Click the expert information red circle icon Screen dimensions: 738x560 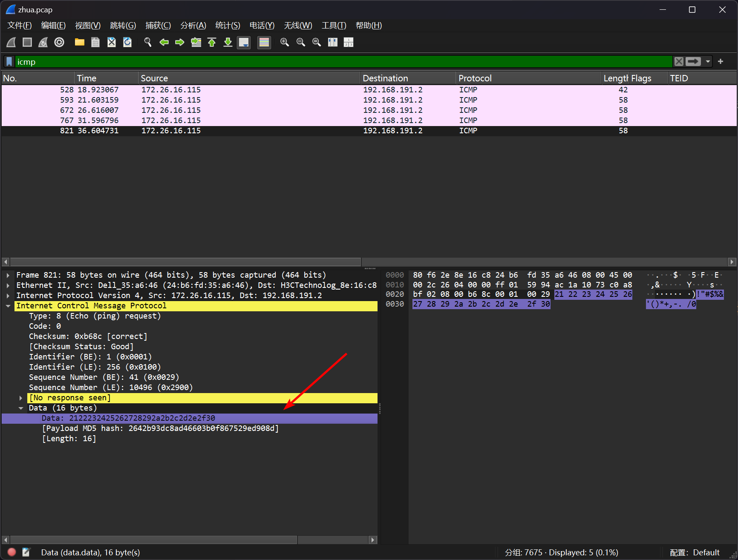click(x=12, y=552)
